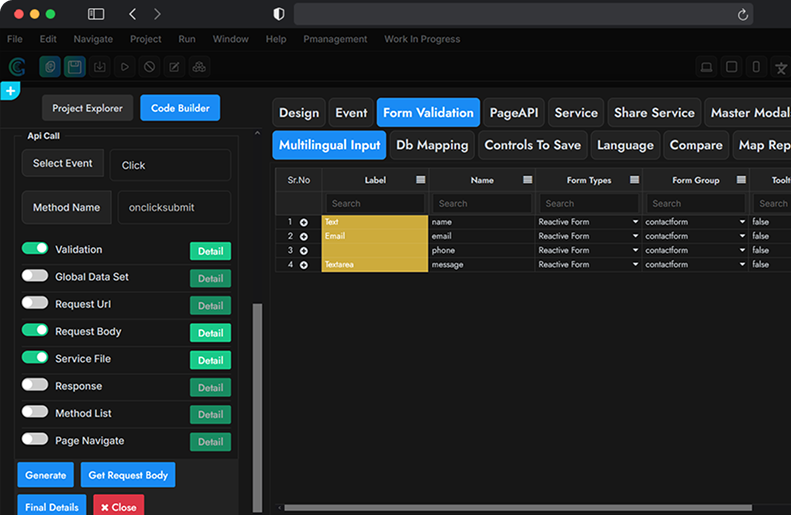Go back with the left arrow
The height and width of the screenshot is (515, 791).
pyautogui.click(x=133, y=14)
